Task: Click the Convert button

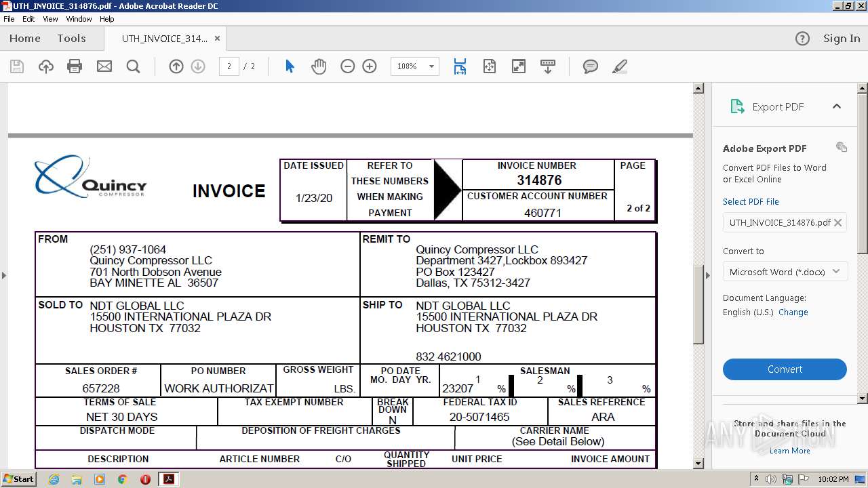Action: pyautogui.click(x=785, y=369)
